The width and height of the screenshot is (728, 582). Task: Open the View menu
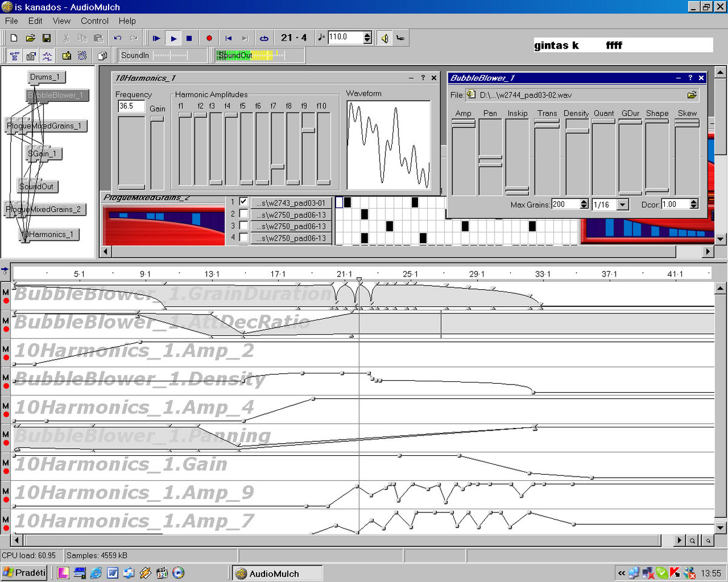(61, 21)
